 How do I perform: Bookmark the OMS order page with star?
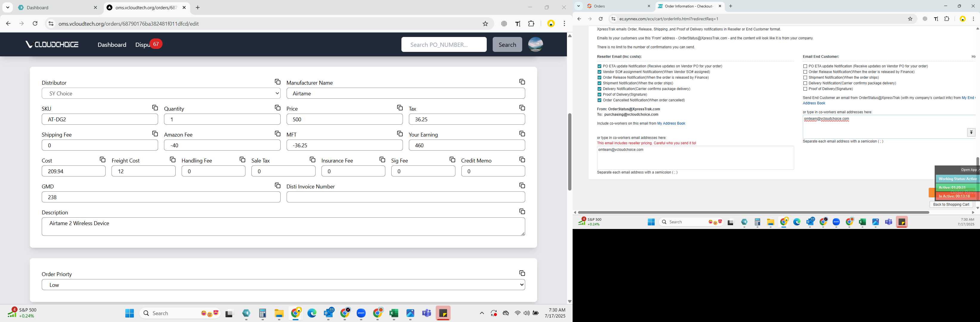(x=485, y=24)
